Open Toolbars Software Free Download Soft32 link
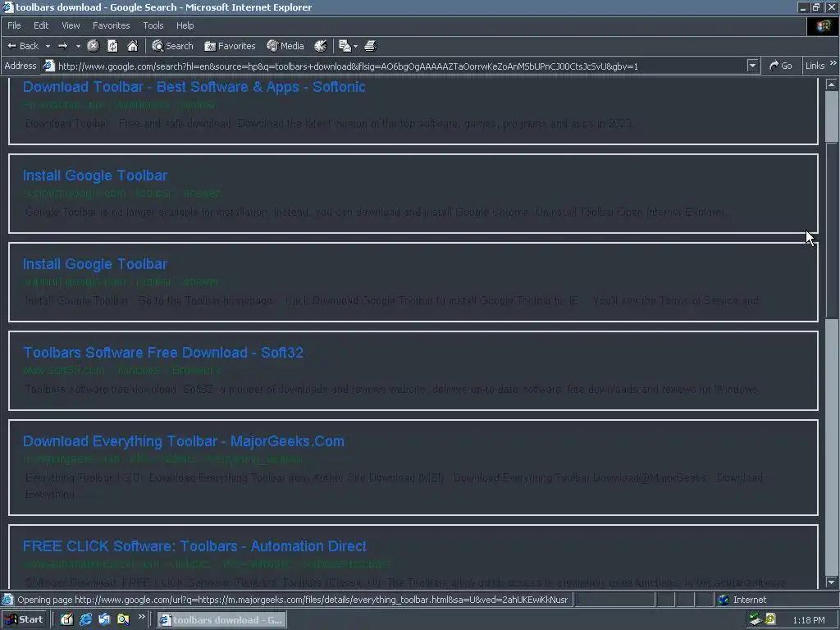Image resolution: width=840 pixels, height=630 pixels. 163,353
